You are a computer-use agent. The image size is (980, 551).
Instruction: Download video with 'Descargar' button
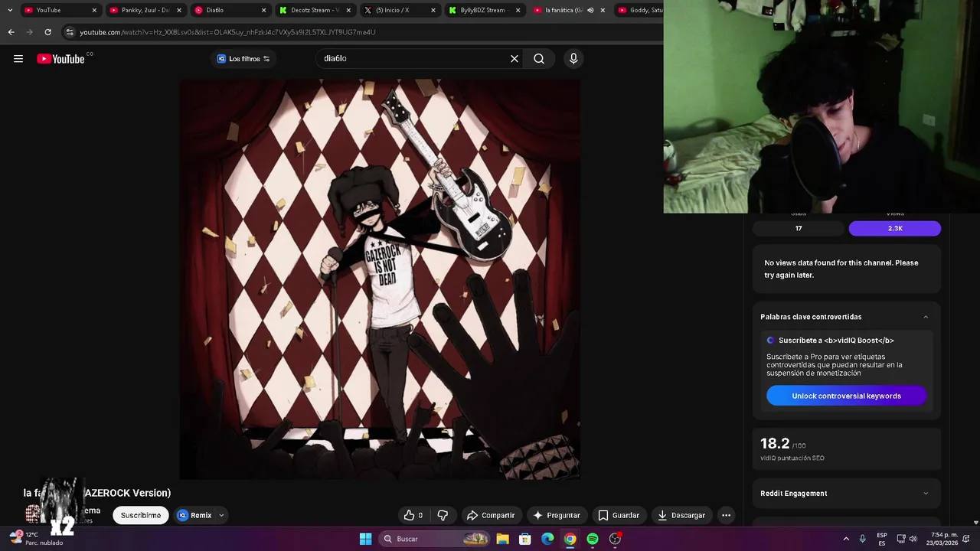point(681,515)
